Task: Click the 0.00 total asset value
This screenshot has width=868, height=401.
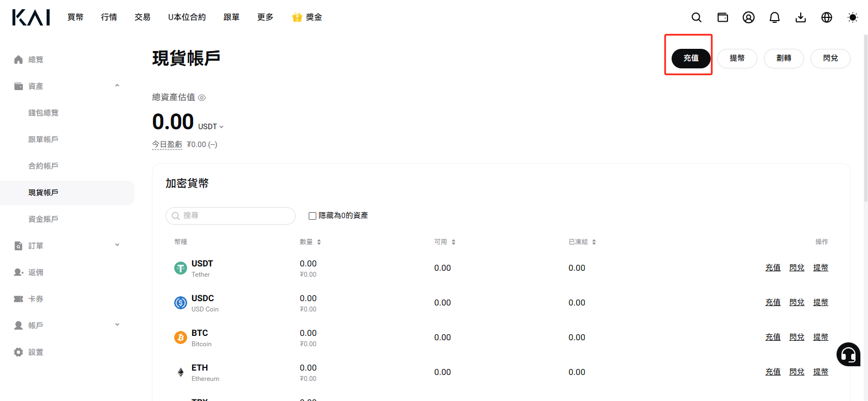Action: pos(173,122)
